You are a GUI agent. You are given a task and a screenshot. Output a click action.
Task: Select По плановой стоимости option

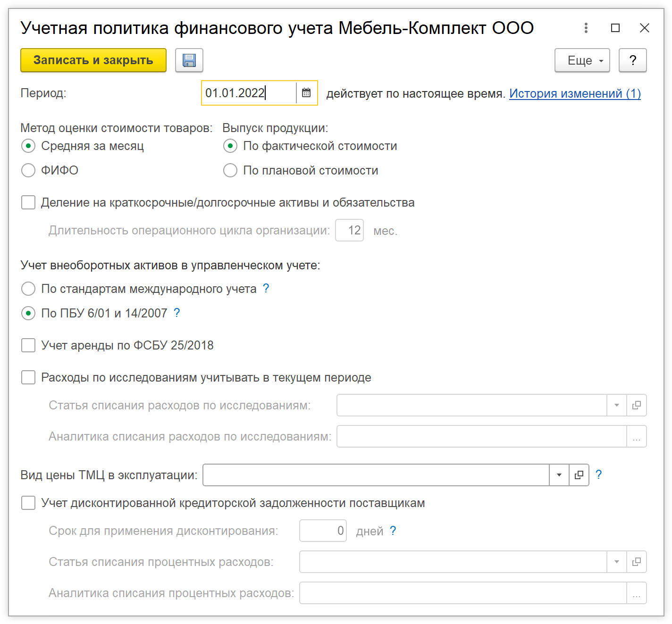pos(230,170)
